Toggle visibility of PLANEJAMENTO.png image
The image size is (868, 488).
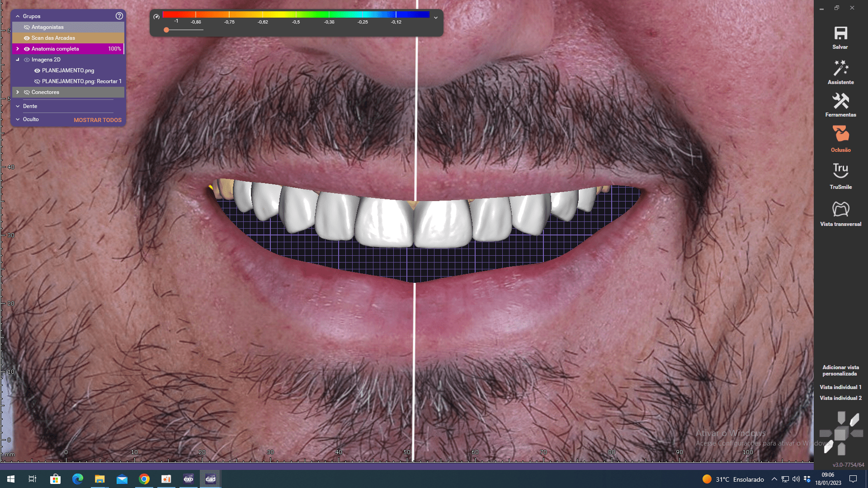pyautogui.click(x=37, y=70)
